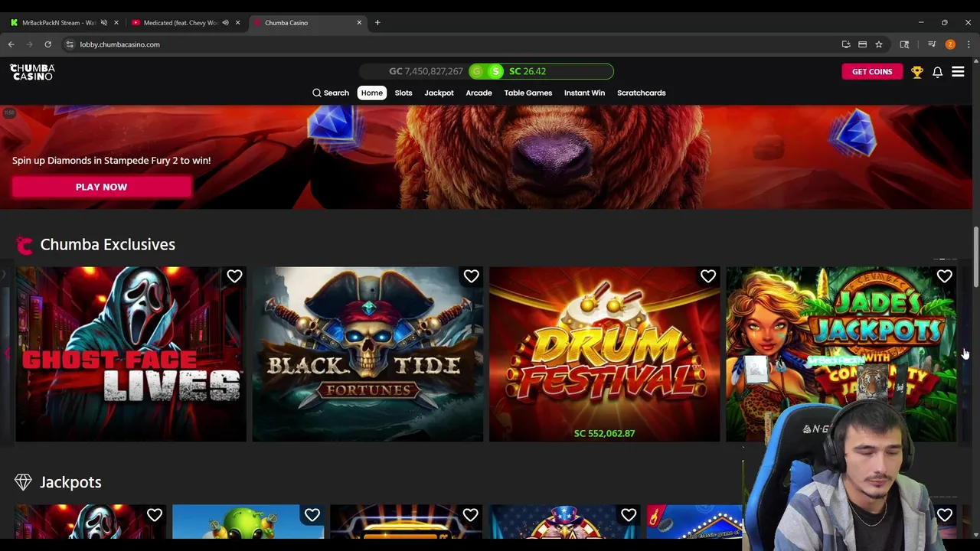Unmute the MrBackPackN Stream tab
Image resolution: width=980 pixels, height=551 pixels.
pyautogui.click(x=104, y=23)
